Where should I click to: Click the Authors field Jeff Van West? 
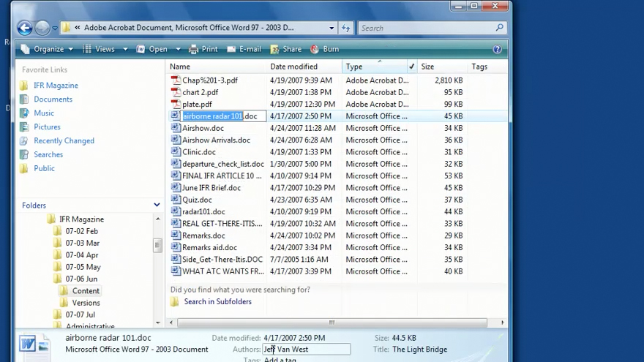(307, 350)
